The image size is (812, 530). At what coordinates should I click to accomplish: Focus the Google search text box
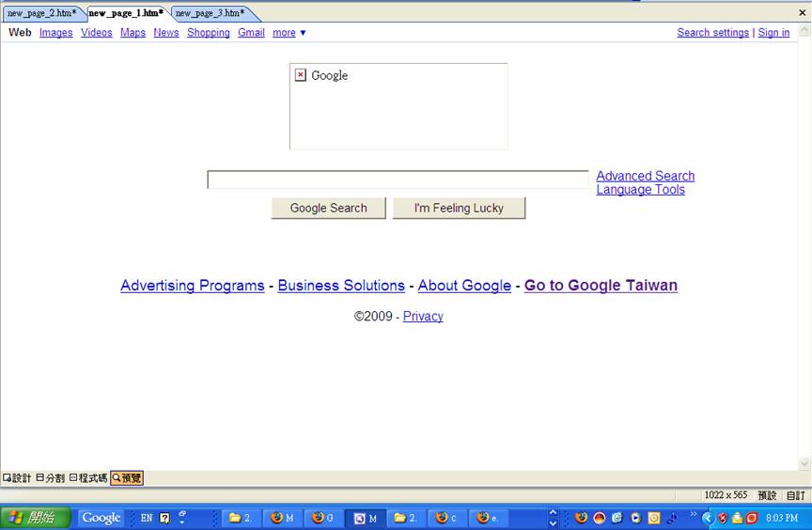click(398, 179)
